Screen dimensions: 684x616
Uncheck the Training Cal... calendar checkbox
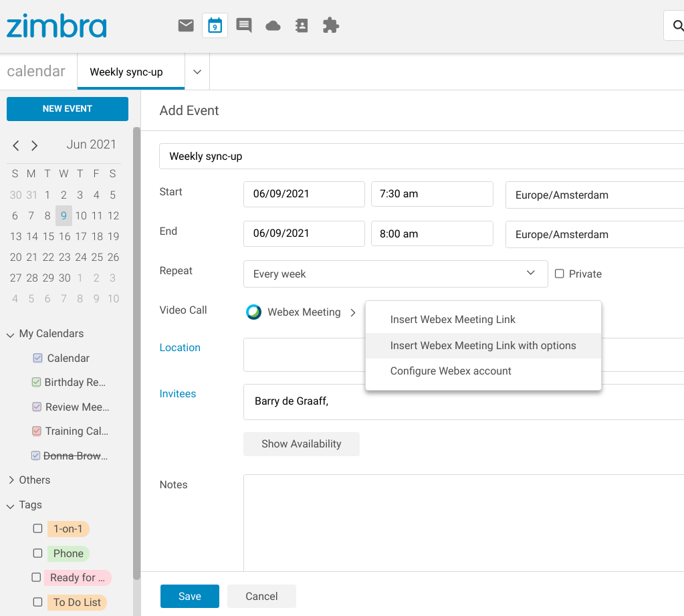click(37, 431)
